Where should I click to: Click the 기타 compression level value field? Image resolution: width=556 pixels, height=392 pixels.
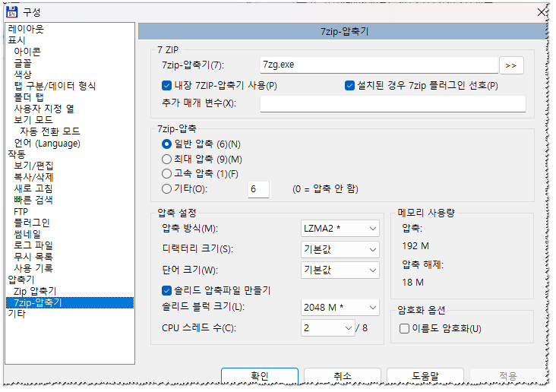pyautogui.click(x=258, y=189)
